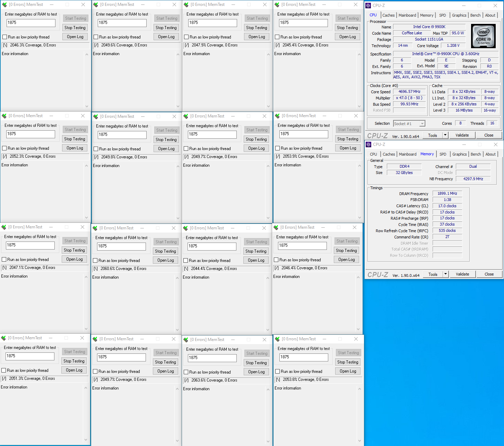Expand the Tools arrow in the CPU-Z Processor window
This screenshot has width=504, height=446.
point(445,135)
